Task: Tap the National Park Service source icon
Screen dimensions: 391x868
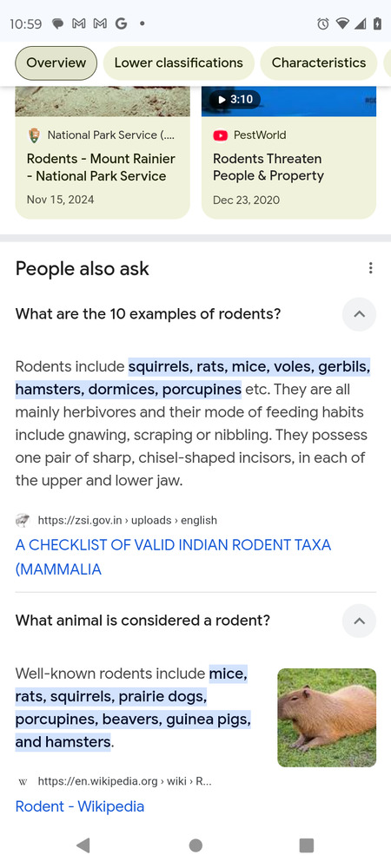Action: click(35, 135)
